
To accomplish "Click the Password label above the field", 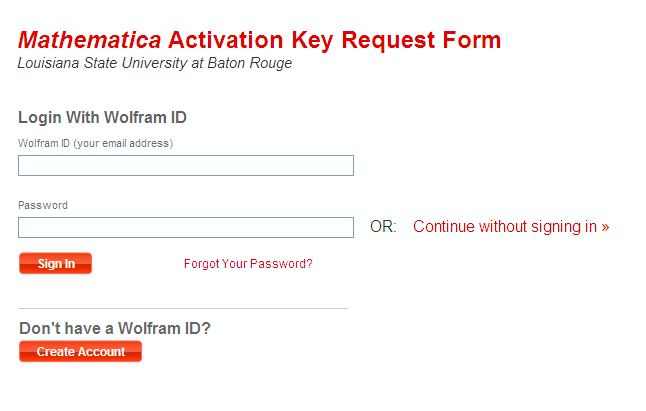I will pos(43,206).
